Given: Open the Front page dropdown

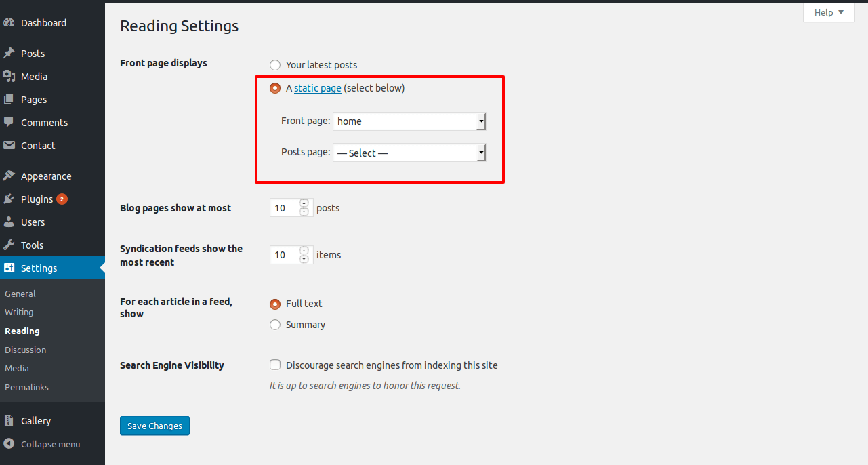Looking at the screenshot, I should click(x=409, y=121).
